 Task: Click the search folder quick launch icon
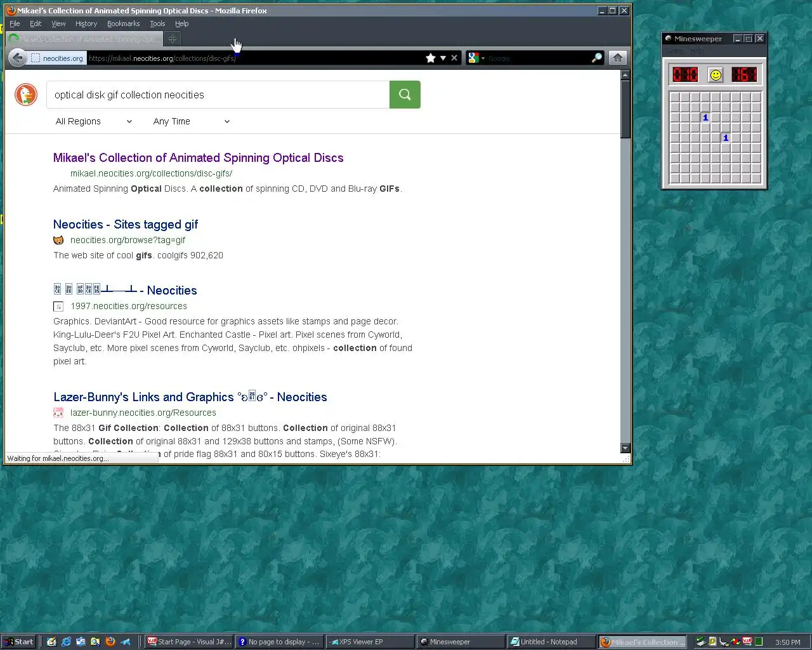(95, 642)
